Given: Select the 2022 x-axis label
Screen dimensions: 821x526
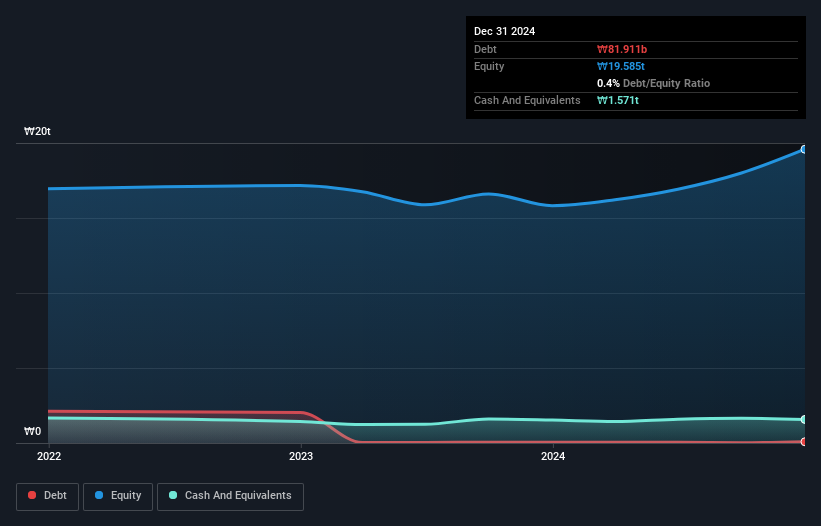Looking at the screenshot, I should click(49, 456).
